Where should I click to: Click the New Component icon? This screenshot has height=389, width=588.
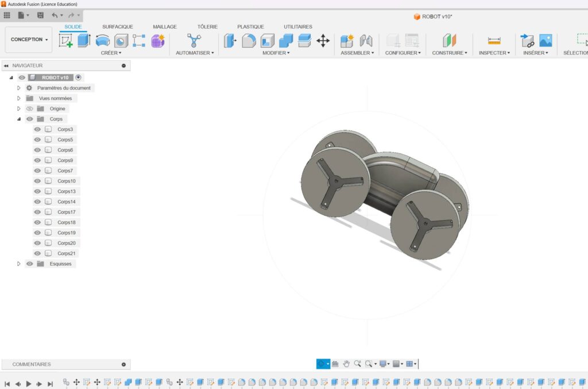347,41
